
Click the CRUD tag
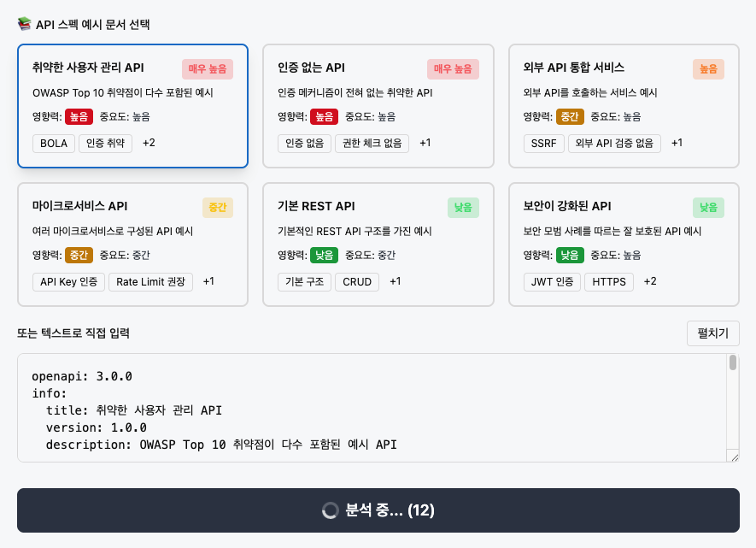(357, 281)
